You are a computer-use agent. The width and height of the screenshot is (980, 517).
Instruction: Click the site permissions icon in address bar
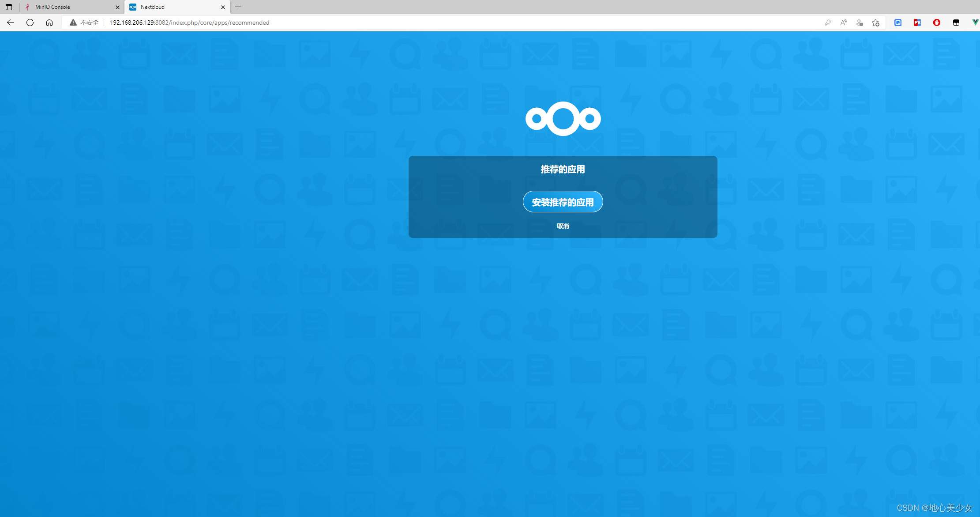(x=859, y=23)
